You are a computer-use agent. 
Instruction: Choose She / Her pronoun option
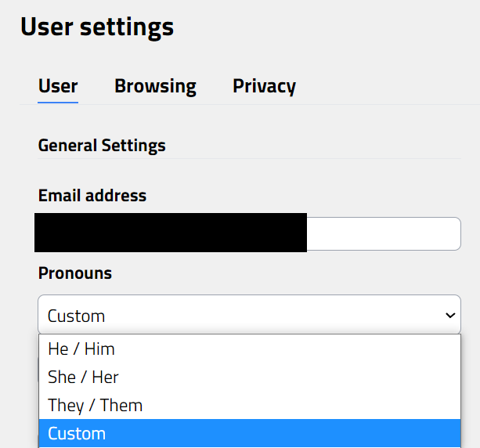[250, 377]
